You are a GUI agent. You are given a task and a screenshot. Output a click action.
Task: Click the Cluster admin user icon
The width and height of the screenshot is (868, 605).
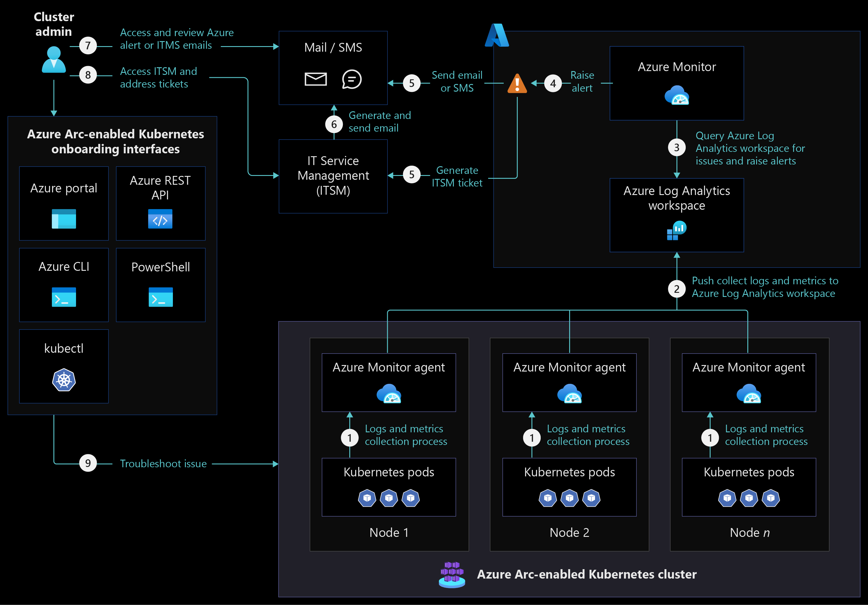tap(54, 59)
